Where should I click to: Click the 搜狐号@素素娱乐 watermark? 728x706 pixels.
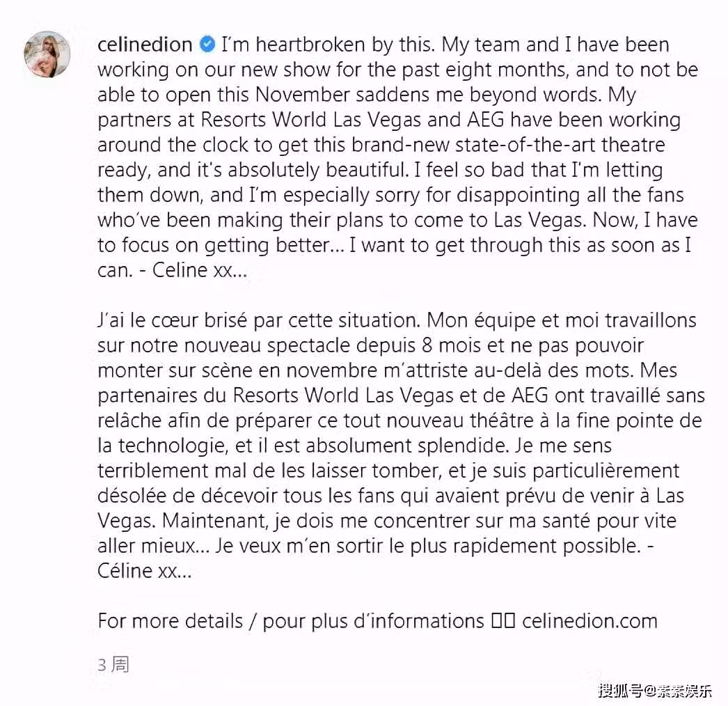coord(656,691)
